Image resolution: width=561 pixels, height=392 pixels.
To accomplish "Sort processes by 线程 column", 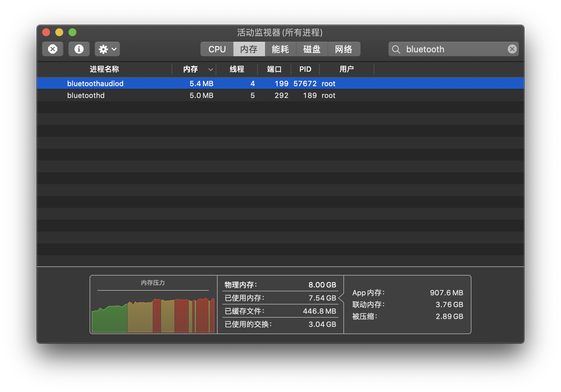I will pos(237,69).
